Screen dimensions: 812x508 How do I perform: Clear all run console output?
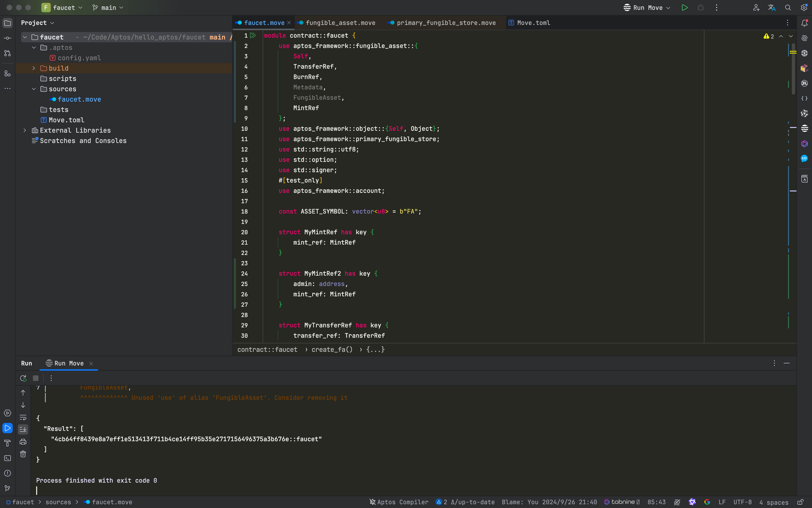coord(23,454)
